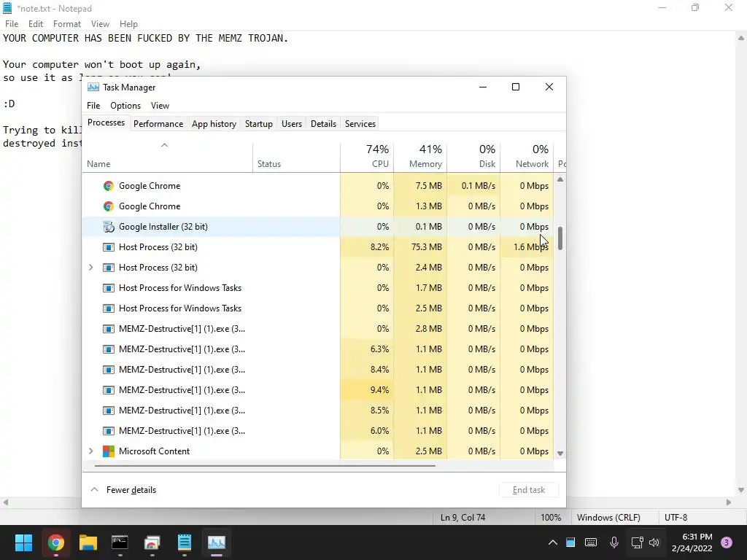This screenshot has width=747, height=560.
Task: Switch to the App history tab
Action: click(214, 124)
